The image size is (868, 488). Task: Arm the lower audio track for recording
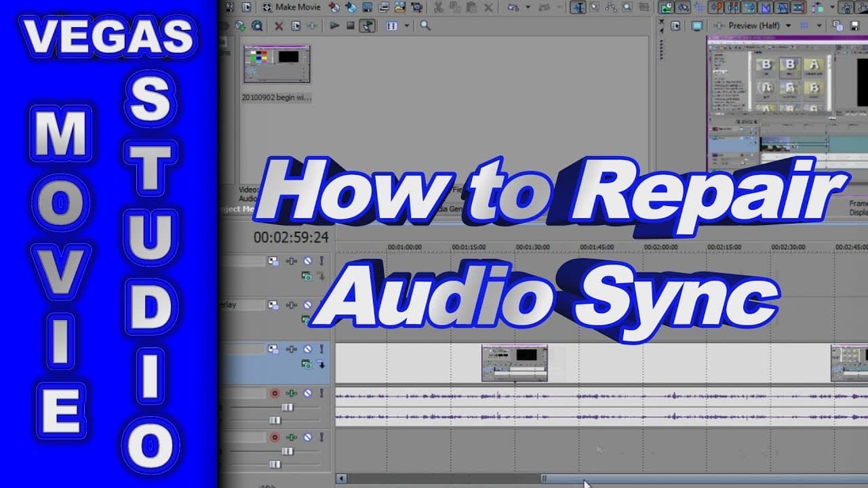275,437
